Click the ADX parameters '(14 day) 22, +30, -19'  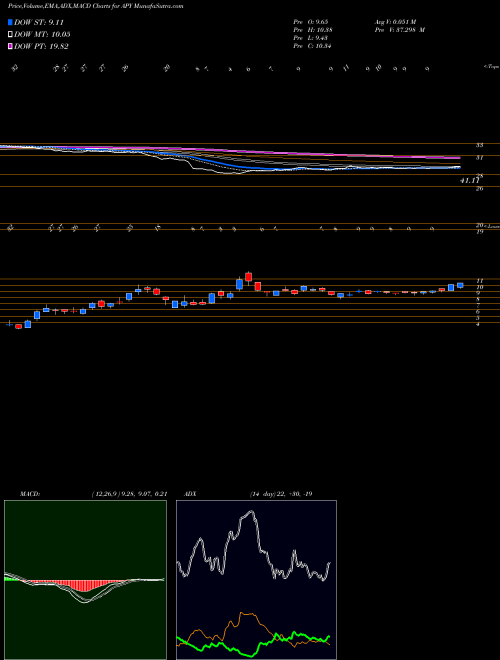pos(280,494)
